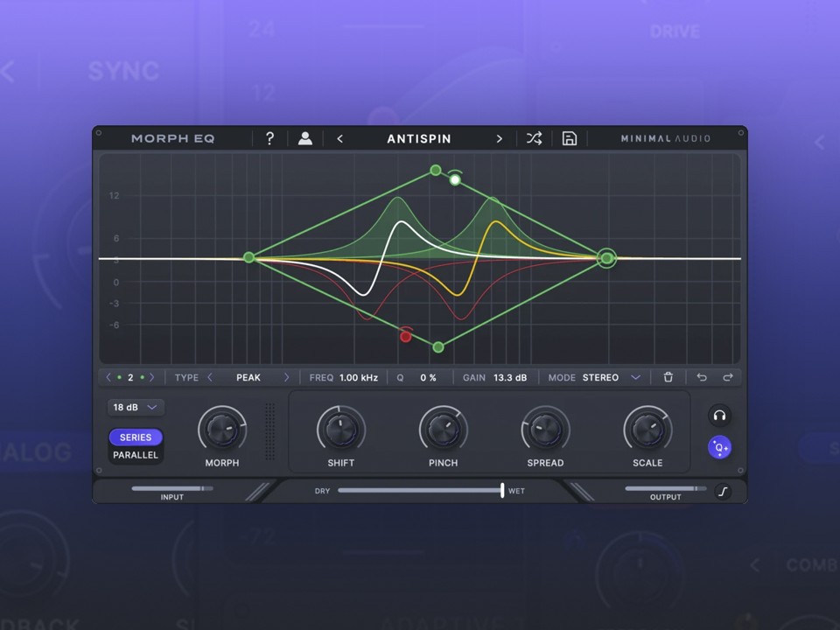Viewport: 840px width, 630px height.
Task: Click the FREQ 1.00 kHz value
Action: (x=359, y=377)
